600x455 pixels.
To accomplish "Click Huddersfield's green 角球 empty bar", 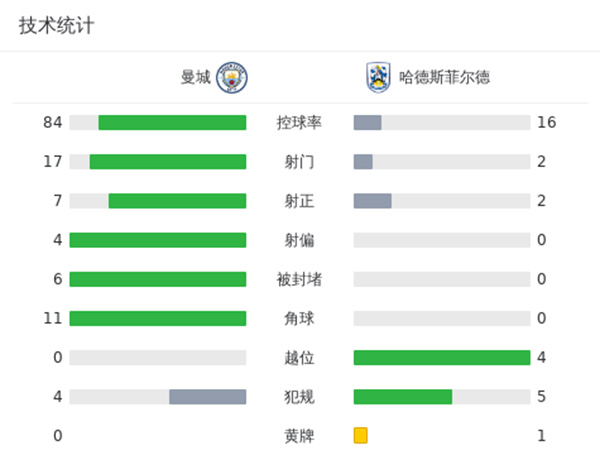I will tap(442, 319).
